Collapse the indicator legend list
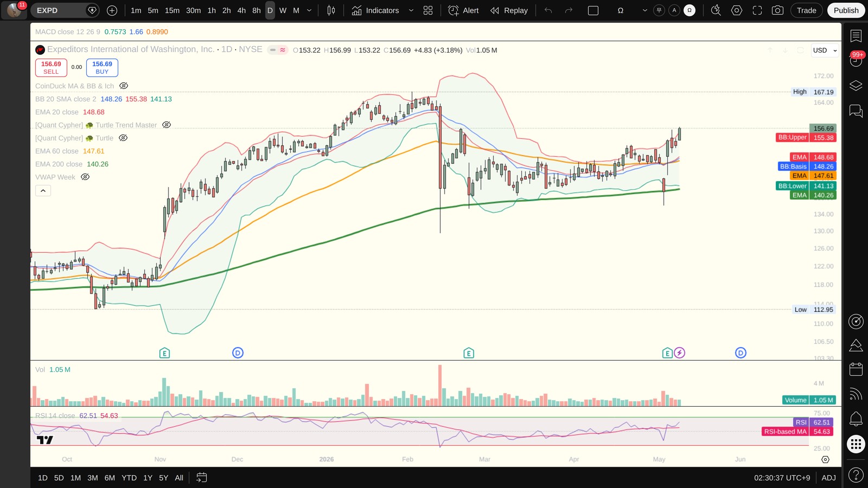Viewport: 868px width, 488px height. click(43, 190)
